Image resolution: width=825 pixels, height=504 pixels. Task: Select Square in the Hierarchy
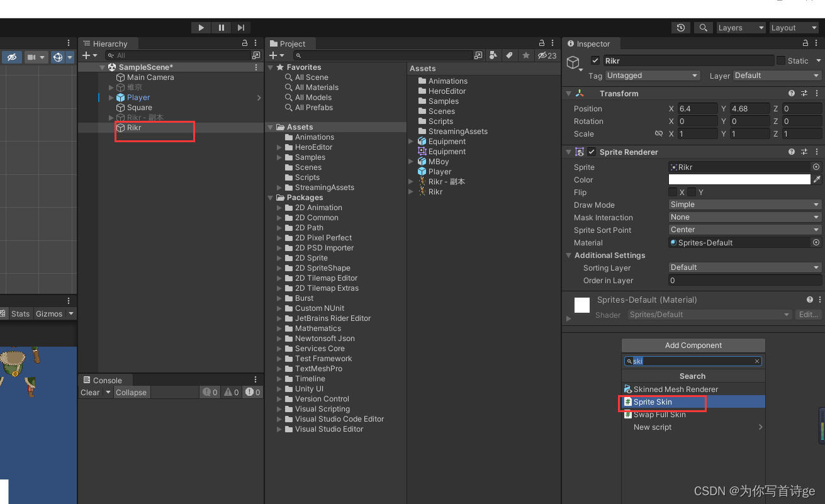(140, 108)
